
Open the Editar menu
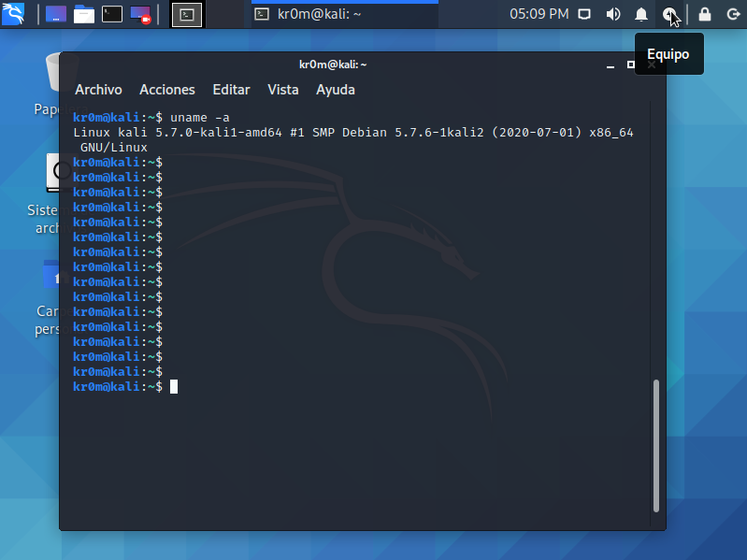pos(231,90)
